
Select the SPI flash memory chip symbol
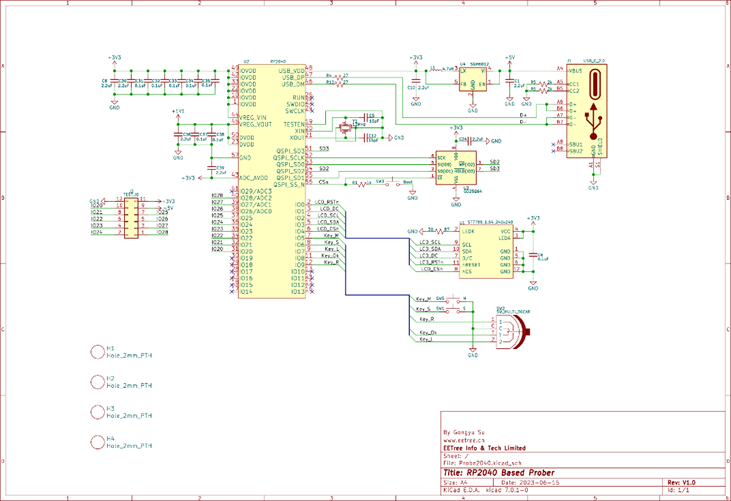pyautogui.click(x=456, y=168)
